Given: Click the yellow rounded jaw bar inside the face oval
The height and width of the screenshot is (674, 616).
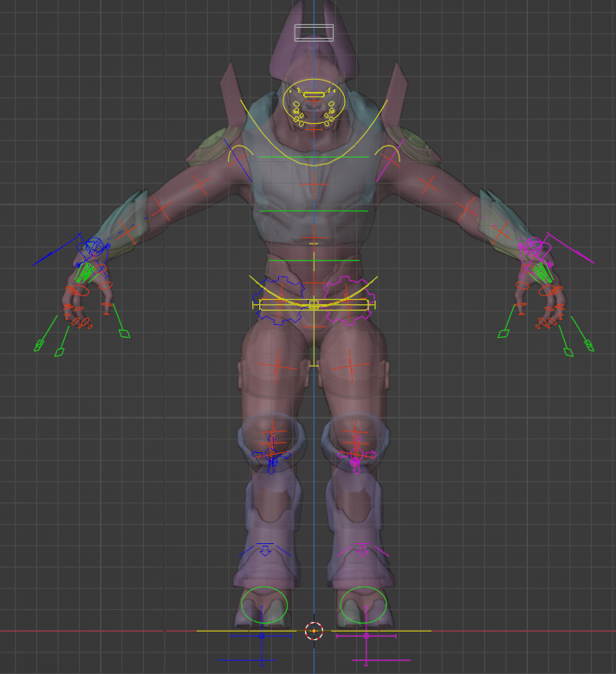Looking at the screenshot, I should point(314,94).
